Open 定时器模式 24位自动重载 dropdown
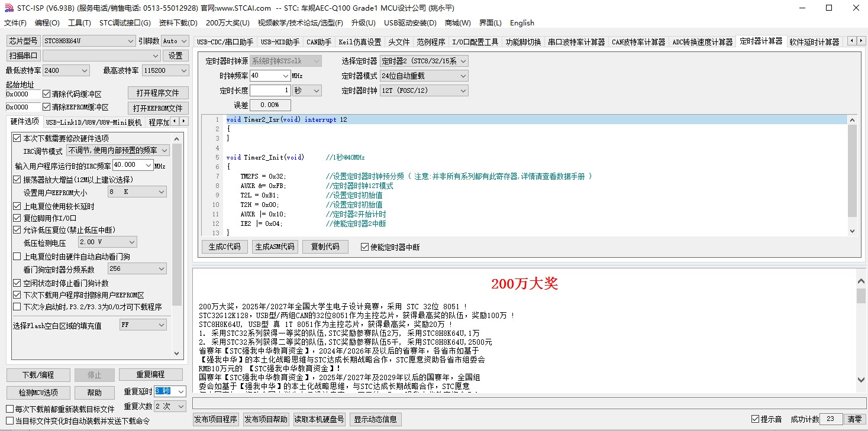The width and height of the screenshot is (868, 431). point(424,76)
